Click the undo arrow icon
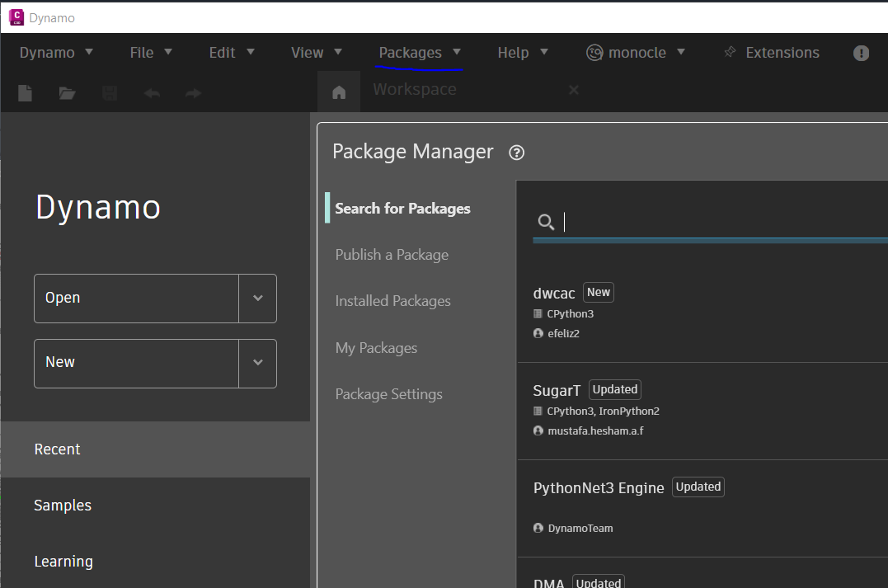Viewport: 888px width, 588px height. click(x=152, y=93)
